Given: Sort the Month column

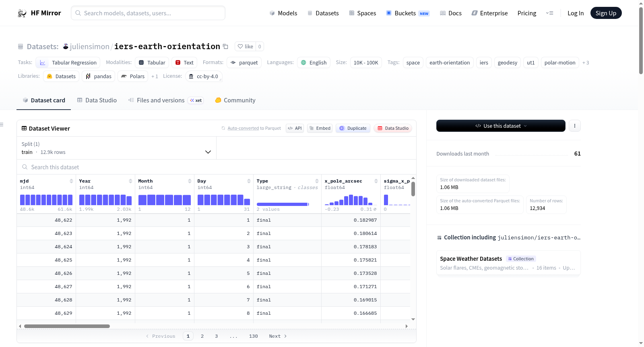Looking at the screenshot, I should pyautogui.click(x=190, y=181).
